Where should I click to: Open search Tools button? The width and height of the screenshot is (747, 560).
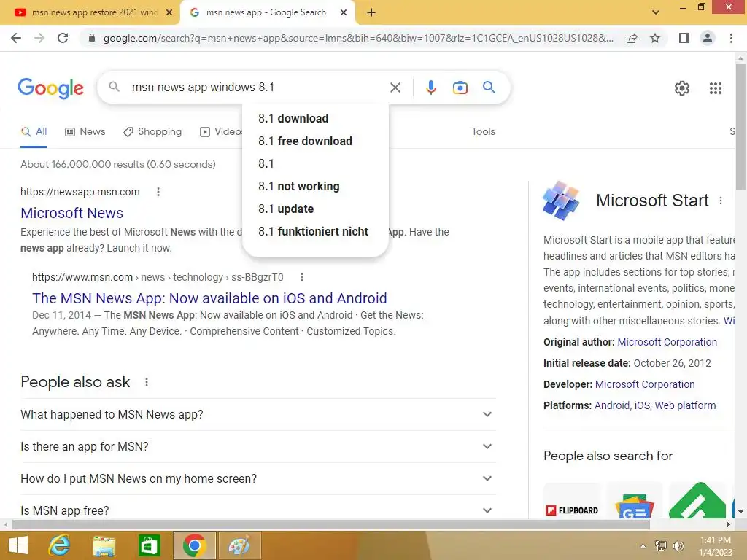click(x=483, y=132)
